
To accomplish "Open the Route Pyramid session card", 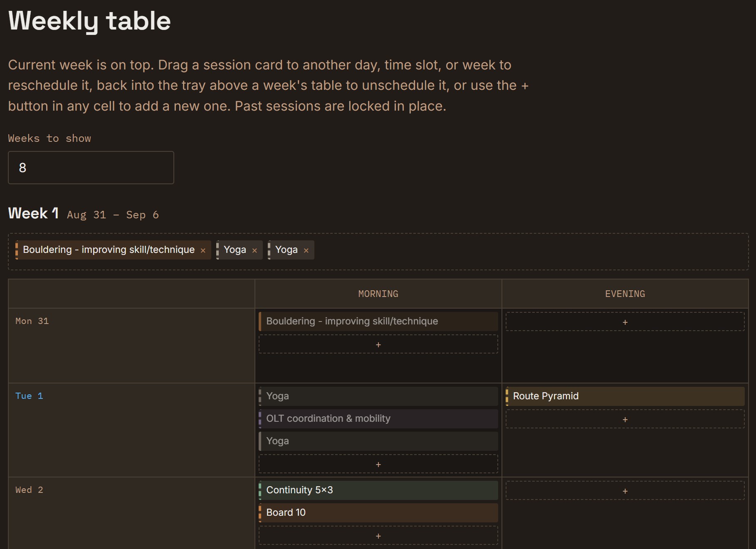I will pos(625,396).
